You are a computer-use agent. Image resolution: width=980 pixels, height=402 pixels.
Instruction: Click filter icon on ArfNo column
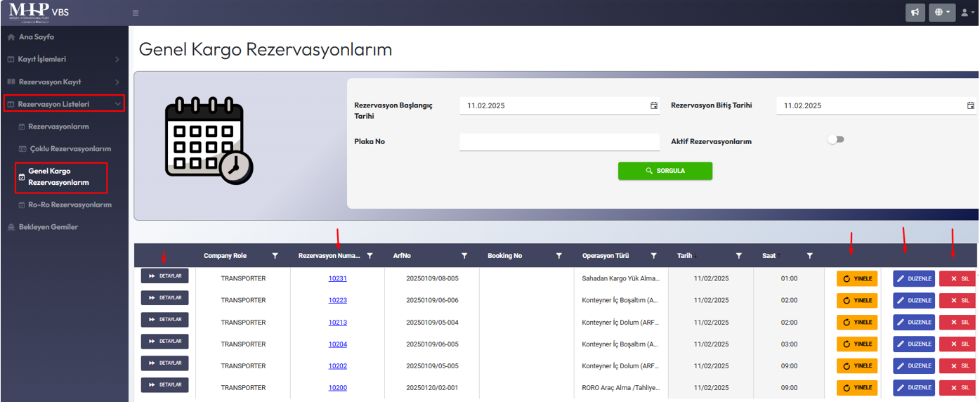[464, 256]
